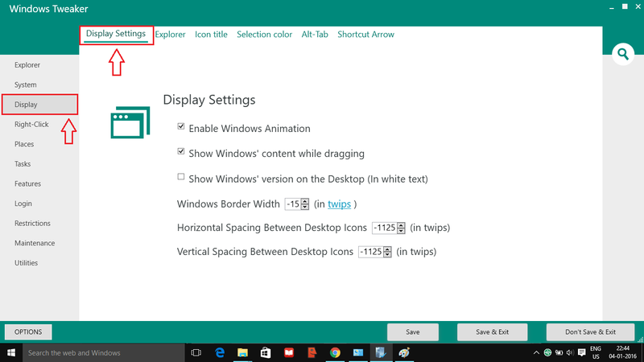
Task: Decrease Windows Border Width value
Action: coord(305,207)
